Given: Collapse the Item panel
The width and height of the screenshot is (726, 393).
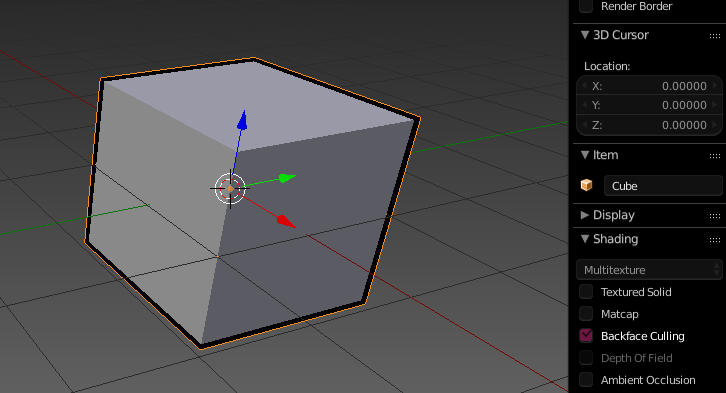Looking at the screenshot, I should pos(585,155).
